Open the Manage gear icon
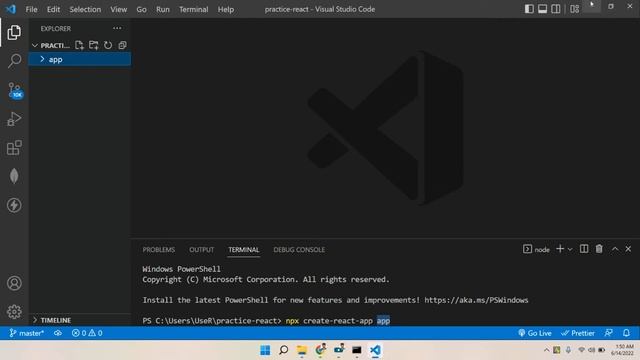 pos(14,311)
